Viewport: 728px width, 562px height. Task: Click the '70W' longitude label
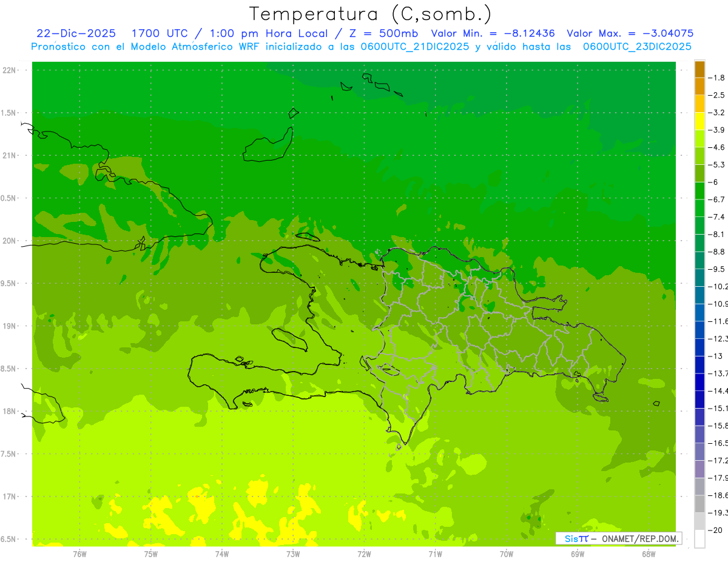[507, 554]
